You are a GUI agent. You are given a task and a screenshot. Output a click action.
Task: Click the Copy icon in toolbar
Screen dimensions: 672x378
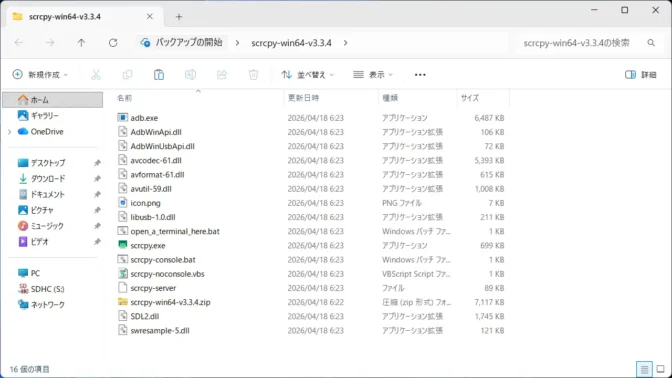(x=127, y=75)
